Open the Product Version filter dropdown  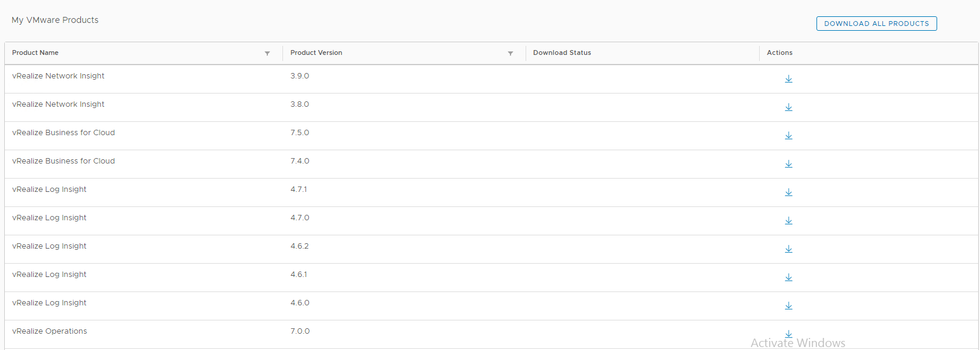(x=511, y=54)
